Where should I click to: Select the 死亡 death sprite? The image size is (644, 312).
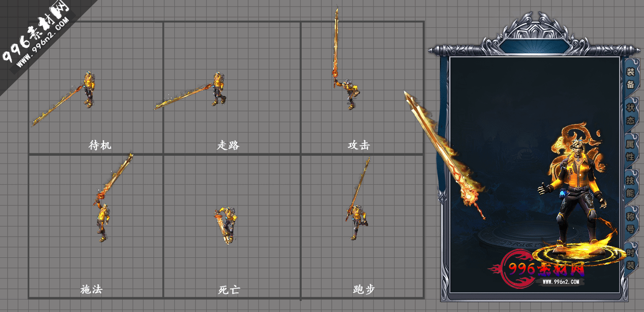(x=225, y=226)
